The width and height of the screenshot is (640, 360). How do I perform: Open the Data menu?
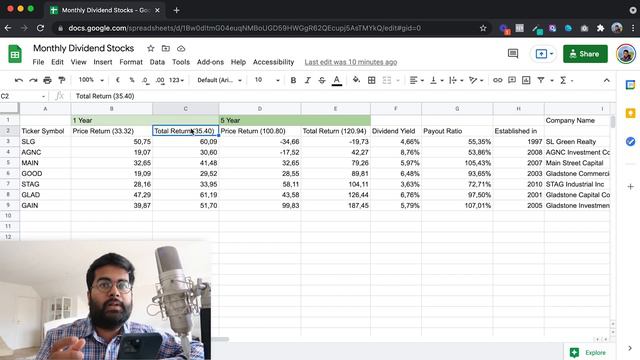click(x=157, y=62)
